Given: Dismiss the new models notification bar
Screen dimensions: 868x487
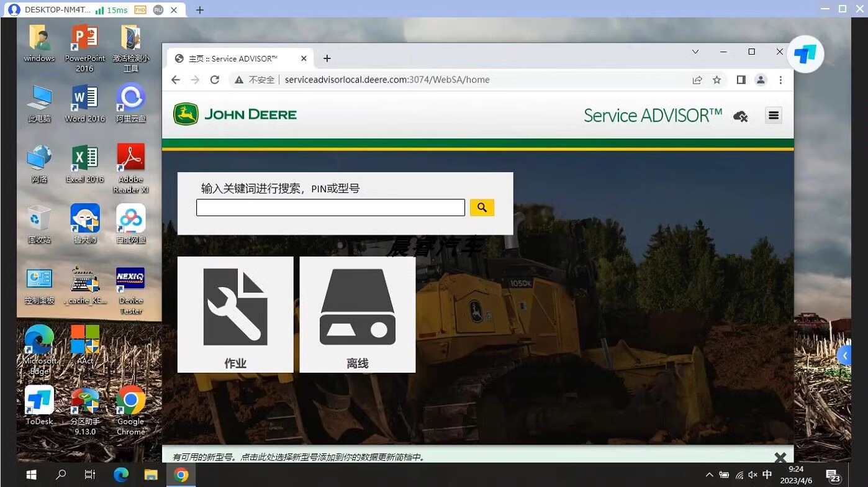Looking at the screenshot, I should tap(780, 457).
